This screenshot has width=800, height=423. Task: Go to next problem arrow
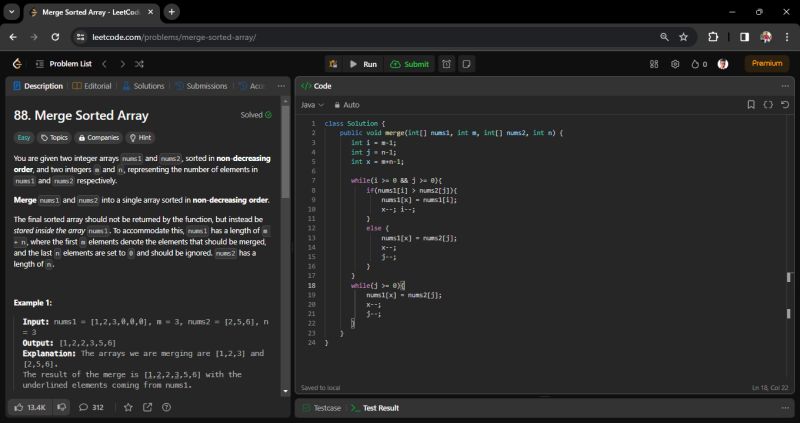[122, 64]
